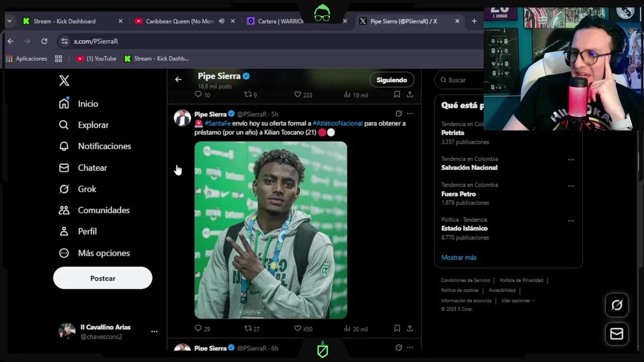This screenshot has height=362, width=644.
Task: Mute the Caribbean Queen tab audio
Action: coord(221,21)
